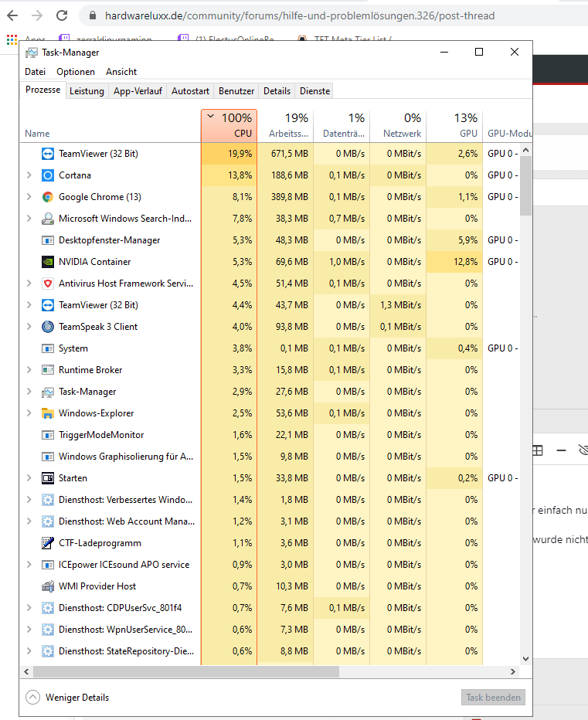Click the browser address bar URL
588x720 pixels.
(300, 15)
